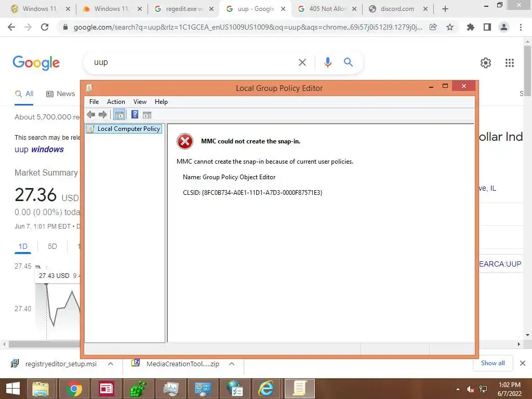Click the search input field containing uup
This screenshot has width=532, height=399.
coord(193,62)
